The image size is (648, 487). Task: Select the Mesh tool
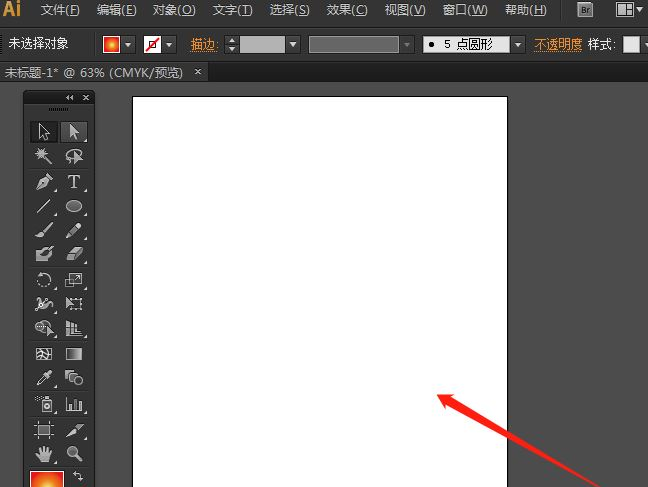click(x=44, y=354)
